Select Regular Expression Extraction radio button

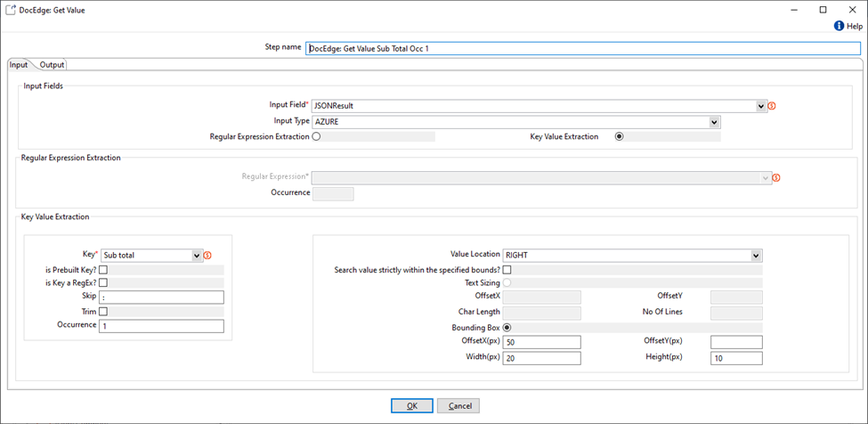(316, 137)
